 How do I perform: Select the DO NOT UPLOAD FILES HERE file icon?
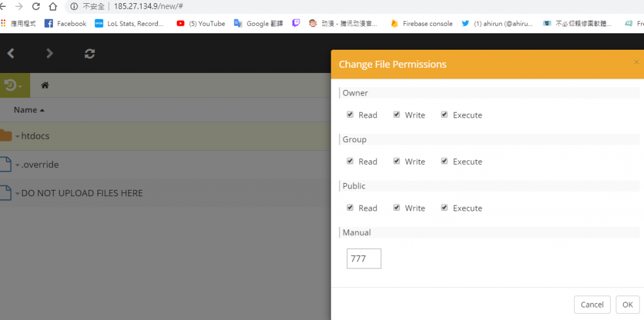tap(5, 192)
